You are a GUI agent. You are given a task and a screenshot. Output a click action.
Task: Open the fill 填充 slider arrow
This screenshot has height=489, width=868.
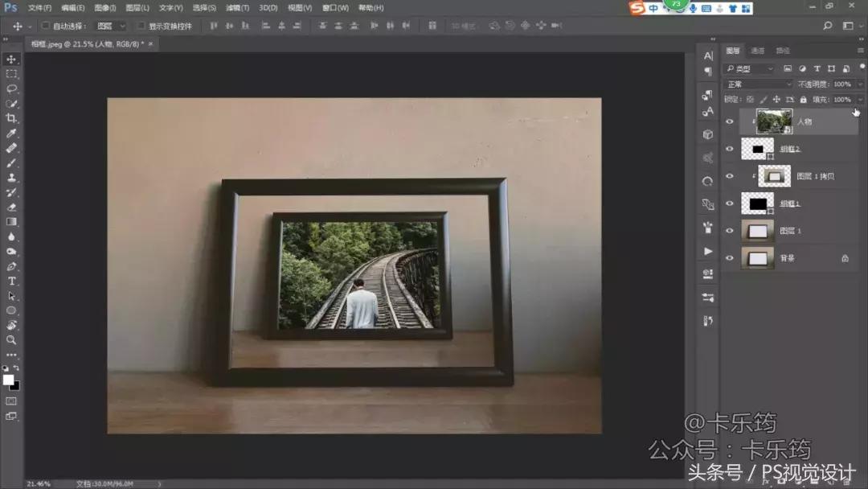pyautogui.click(x=860, y=100)
